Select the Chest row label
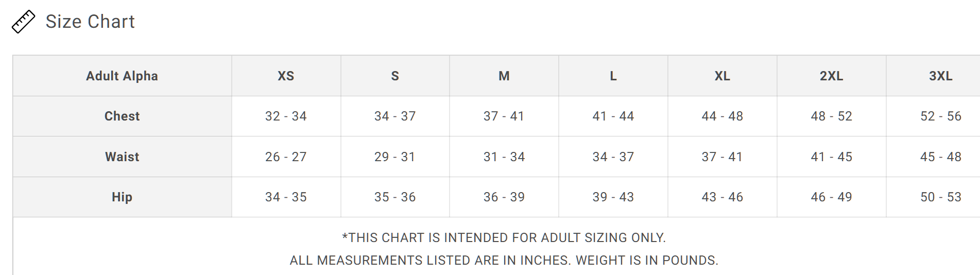This screenshot has height=275, width=980. (x=122, y=116)
